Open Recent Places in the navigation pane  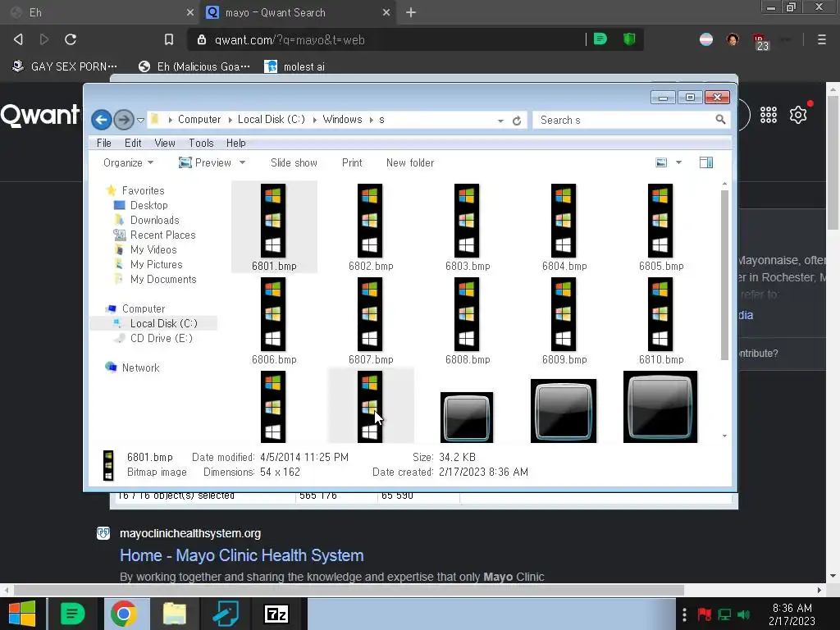[162, 235]
